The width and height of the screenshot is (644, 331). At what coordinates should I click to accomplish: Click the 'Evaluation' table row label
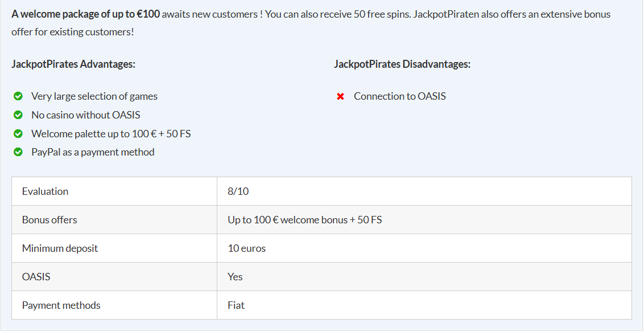pyautogui.click(x=45, y=191)
